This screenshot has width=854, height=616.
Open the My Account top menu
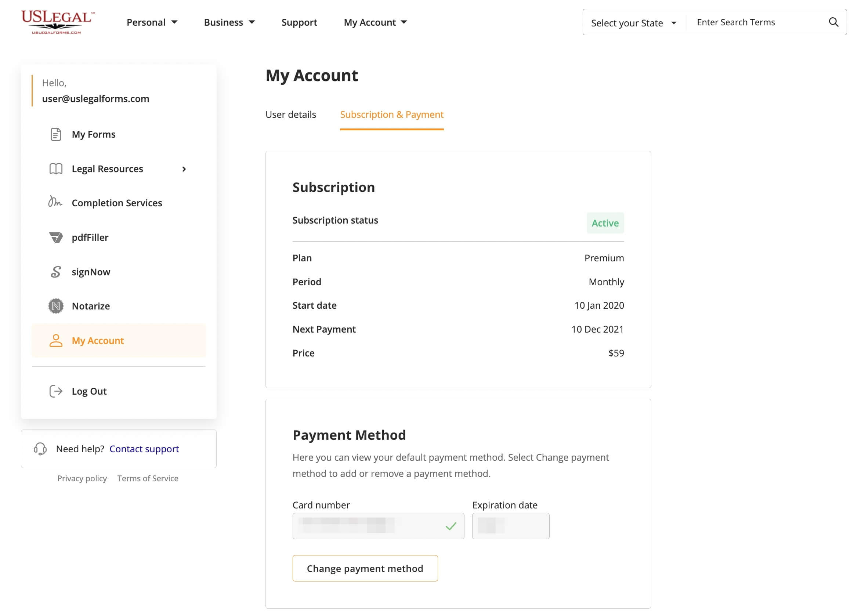(375, 22)
